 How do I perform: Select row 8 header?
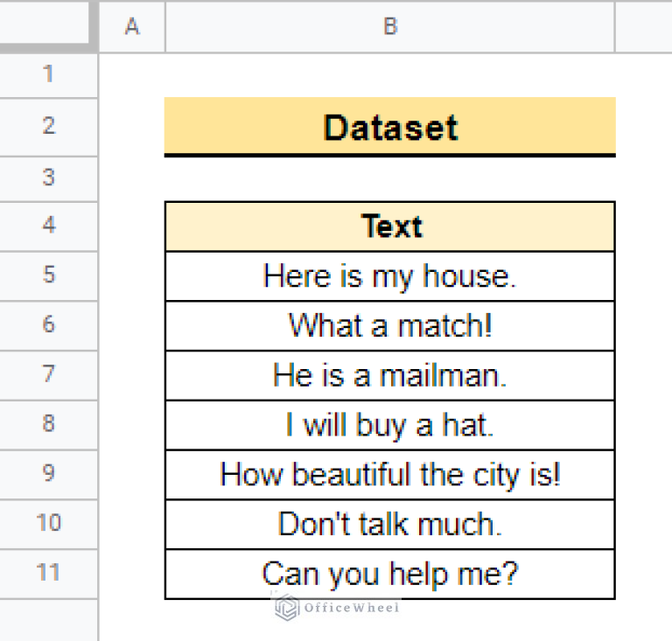[x=48, y=424]
